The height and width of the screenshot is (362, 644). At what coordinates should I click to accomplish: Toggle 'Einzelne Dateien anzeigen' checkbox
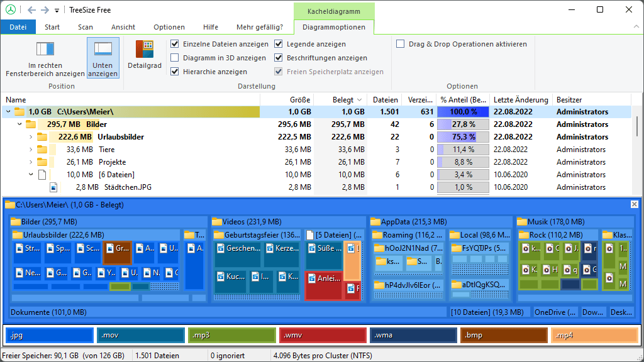175,44
